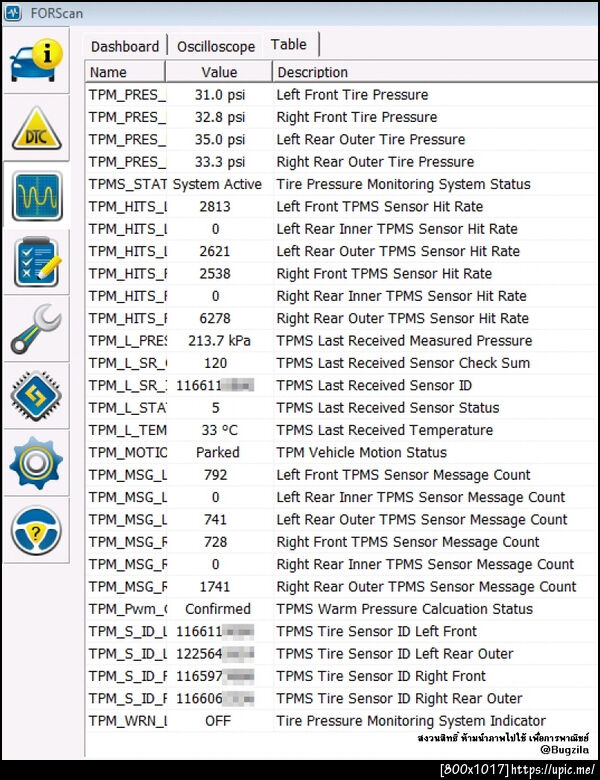The height and width of the screenshot is (780, 600).
Task: Click the Parked motion status value
Action: [x=217, y=453]
